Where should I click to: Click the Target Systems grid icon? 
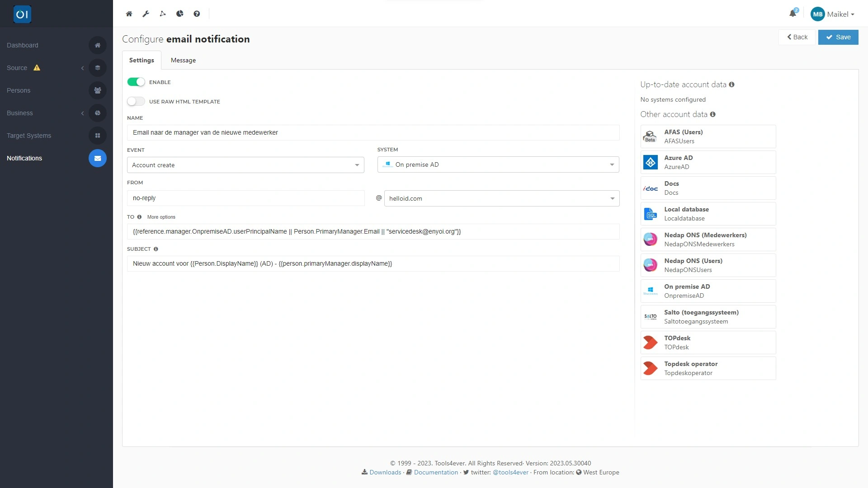point(97,136)
